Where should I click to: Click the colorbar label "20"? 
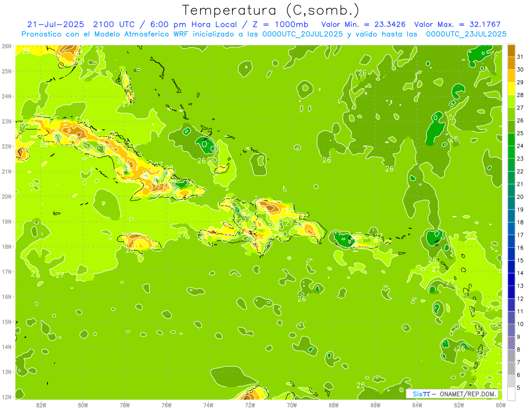point(520,197)
